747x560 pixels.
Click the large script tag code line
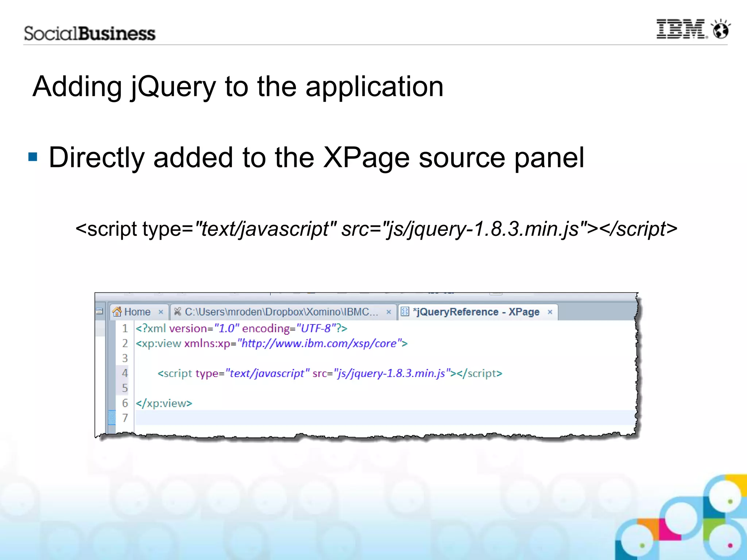[376, 229]
